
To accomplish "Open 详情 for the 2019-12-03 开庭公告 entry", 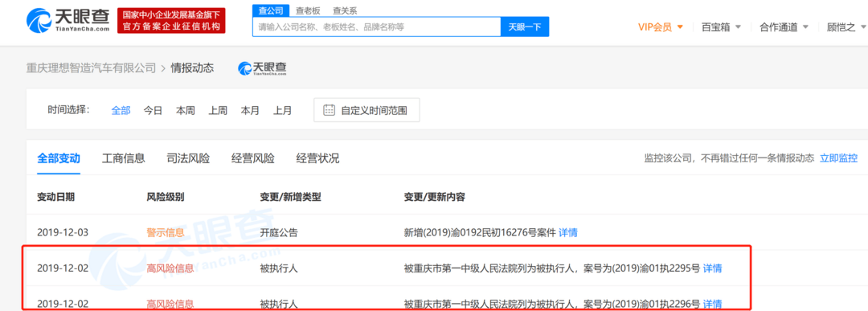I will [x=568, y=232].
